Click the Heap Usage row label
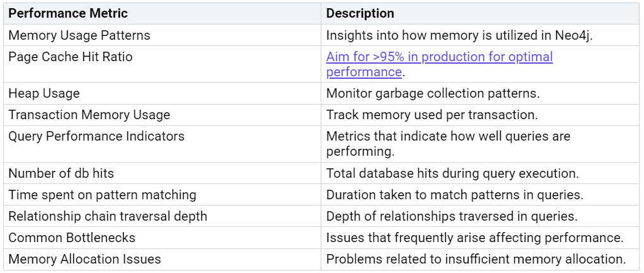Screen dimensions: 644x273 [44, 93]
